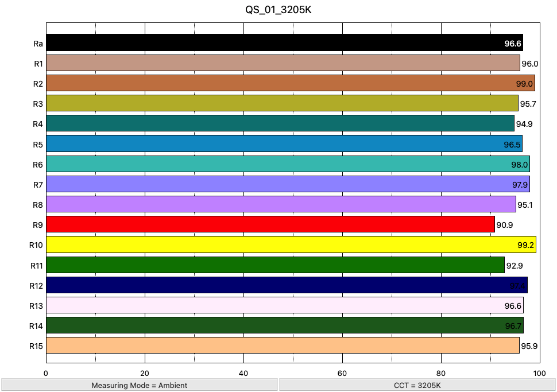557x392 pixels.
Task: Select the peach R15 bar
Action: (283, 345)
